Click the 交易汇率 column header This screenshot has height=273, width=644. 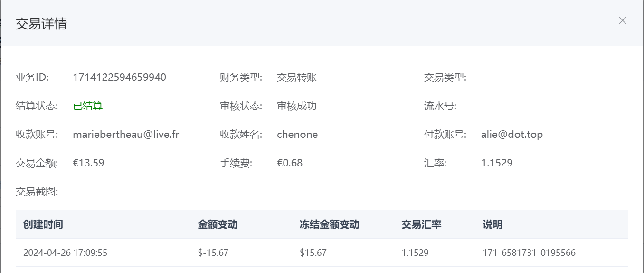421,224
